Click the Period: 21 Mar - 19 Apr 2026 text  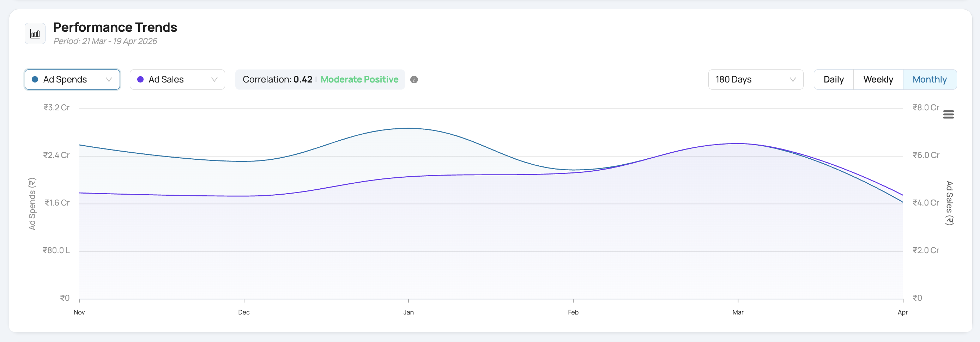click(105, 41)
